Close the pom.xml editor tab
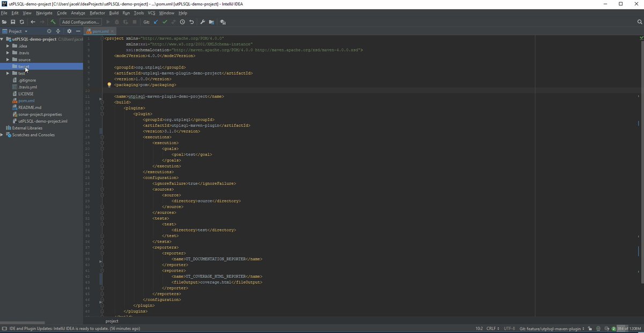This screenshot has width=644, height=333. pos(113,32)
